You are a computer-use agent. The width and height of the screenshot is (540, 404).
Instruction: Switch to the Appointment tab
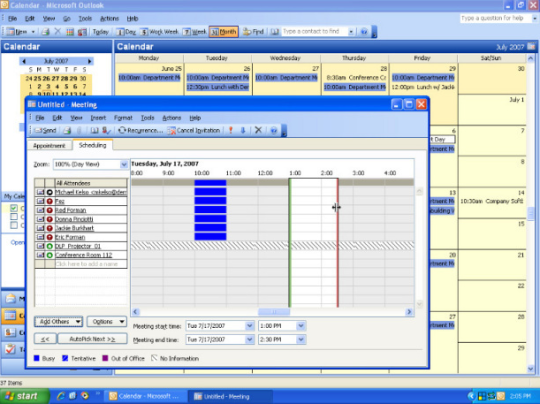pyautogui.click(x=49, y=146)
